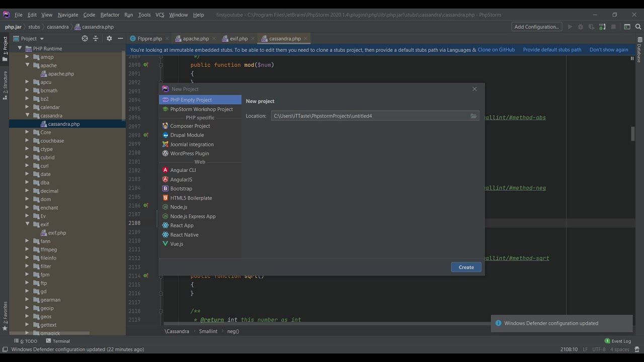
Task: Click Don't show again link
Action: point(609,50)
